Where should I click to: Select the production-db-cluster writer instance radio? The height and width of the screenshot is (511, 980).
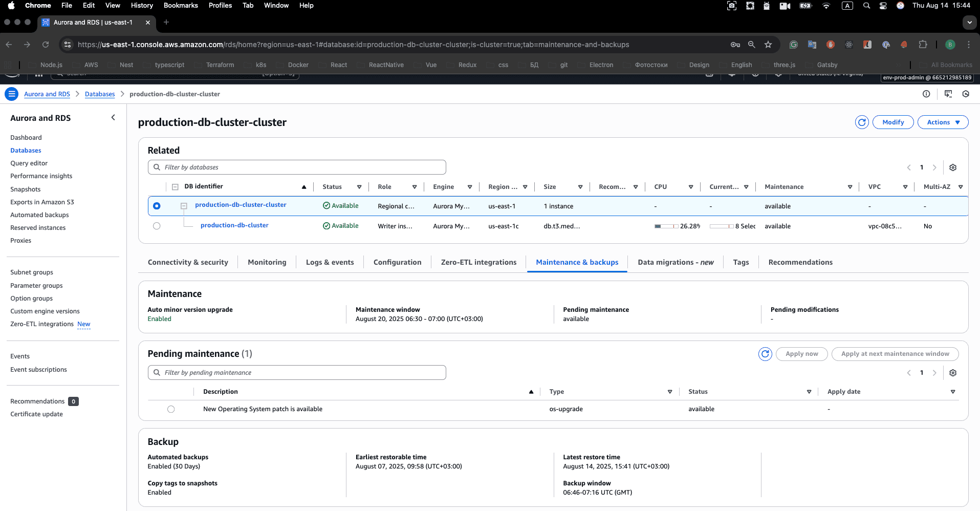pyautogui.click(x=157, y=225)
